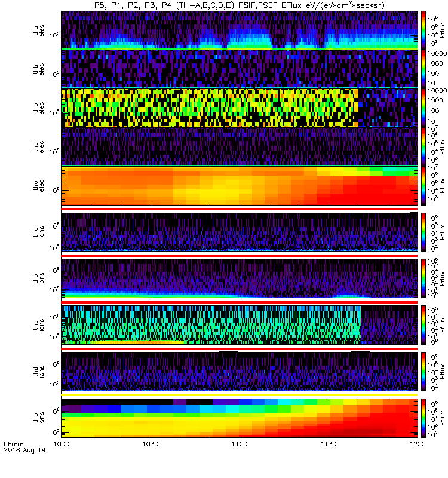Click the 10^6 y-axis tick of tha ions
This screenshot has width=448, height=478.
click(54, 226)
